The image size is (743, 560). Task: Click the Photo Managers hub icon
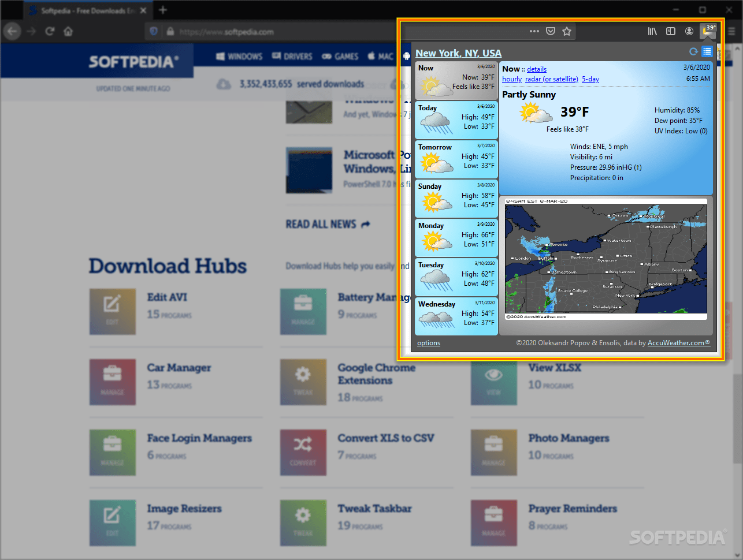[x=494, y=452]
